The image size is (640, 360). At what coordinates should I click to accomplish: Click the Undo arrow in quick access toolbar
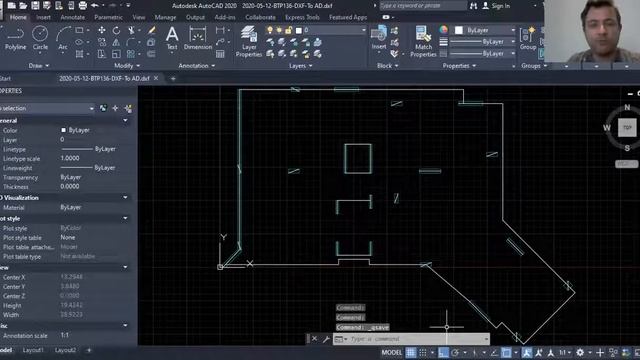(x=95, y=6)
